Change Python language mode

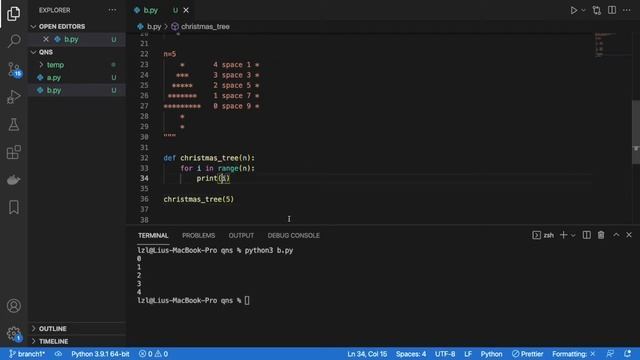(491, 354)
